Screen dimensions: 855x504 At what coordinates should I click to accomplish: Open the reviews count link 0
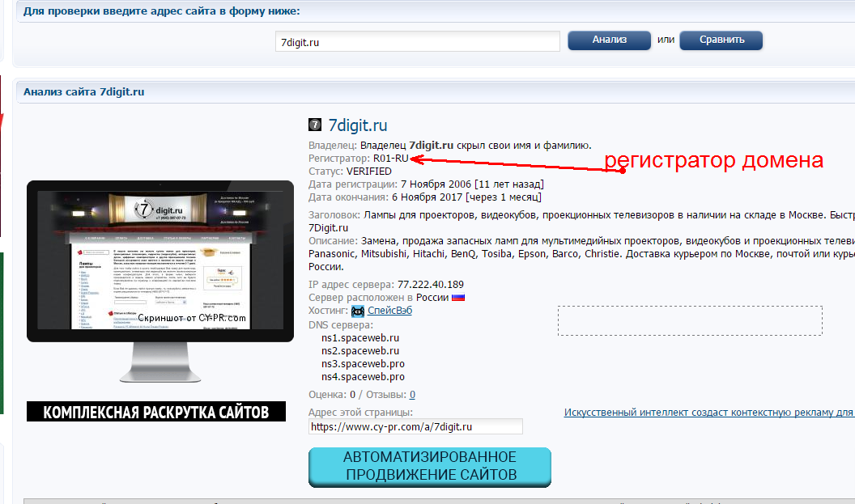point(412,395)
